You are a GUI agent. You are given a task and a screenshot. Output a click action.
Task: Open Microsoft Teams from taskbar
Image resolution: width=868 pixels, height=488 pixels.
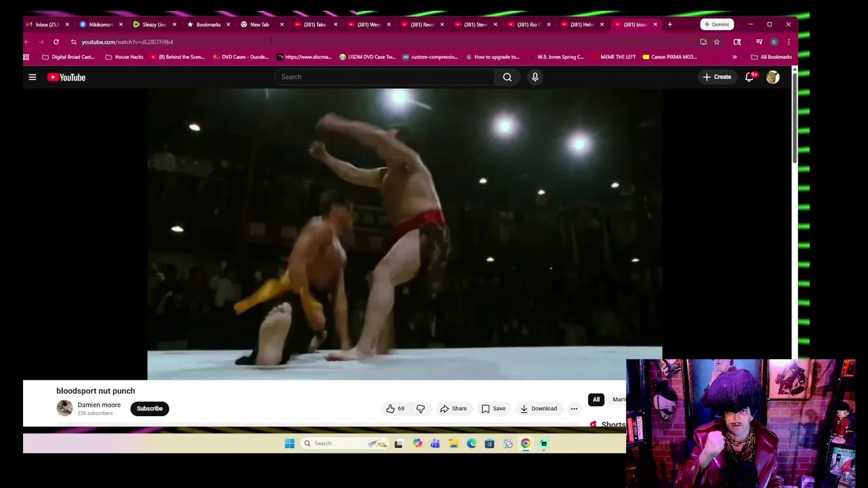click(435, 443)
